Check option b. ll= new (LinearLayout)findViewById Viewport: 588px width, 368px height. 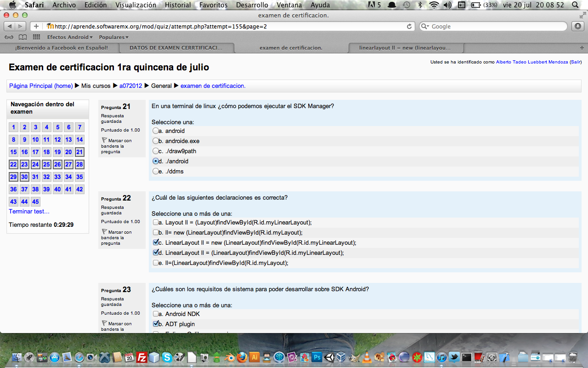155,233
